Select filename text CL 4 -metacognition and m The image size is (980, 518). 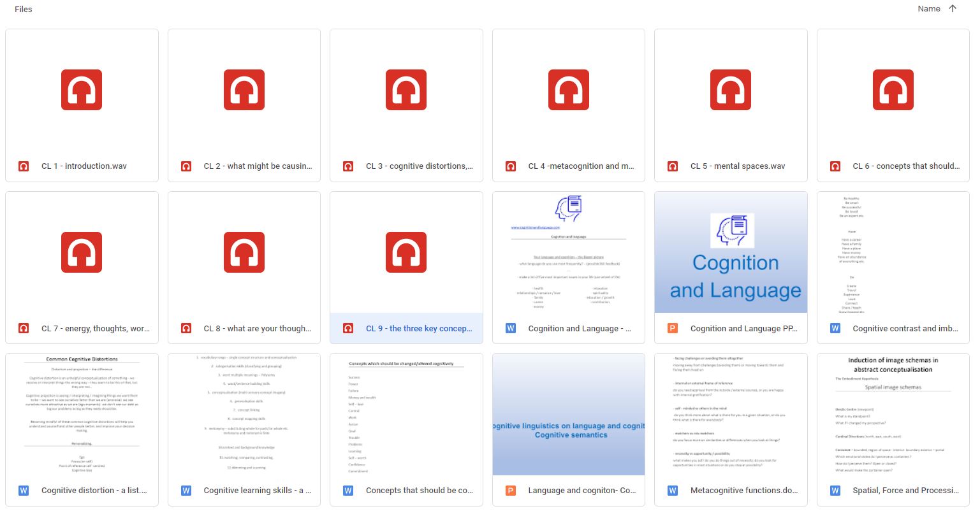pyautogui.click(x=581, y=166)
